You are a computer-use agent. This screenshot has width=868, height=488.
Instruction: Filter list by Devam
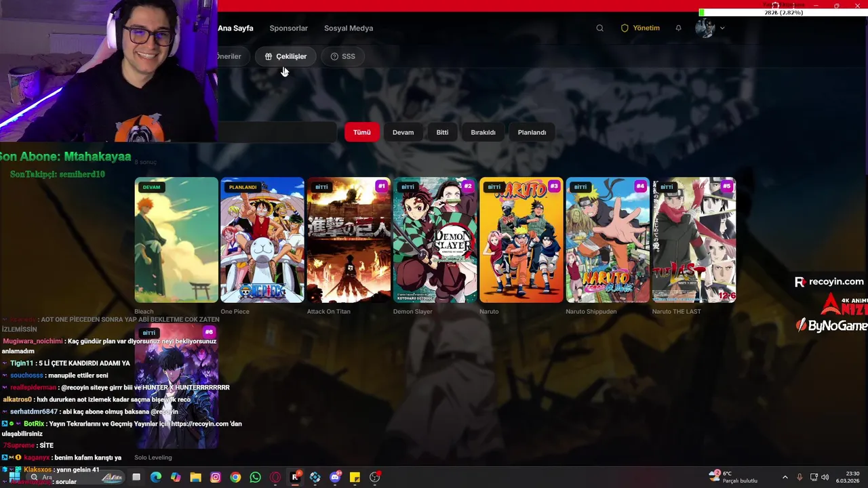point(403,132)
